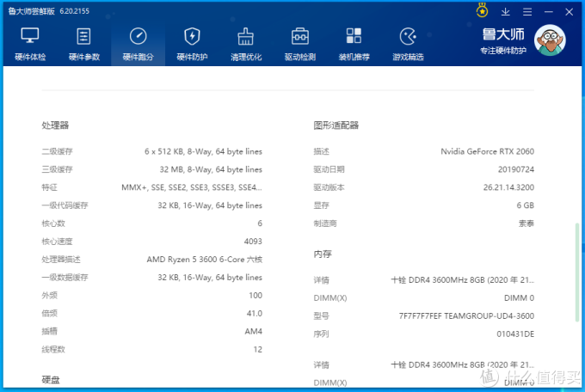
Task: Click the 核心速度 value 4093
Action: pos(253,242)
